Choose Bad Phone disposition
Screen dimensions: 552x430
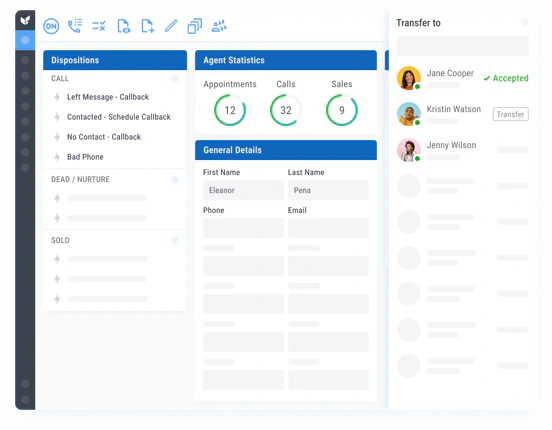click(x=85, y=157)
